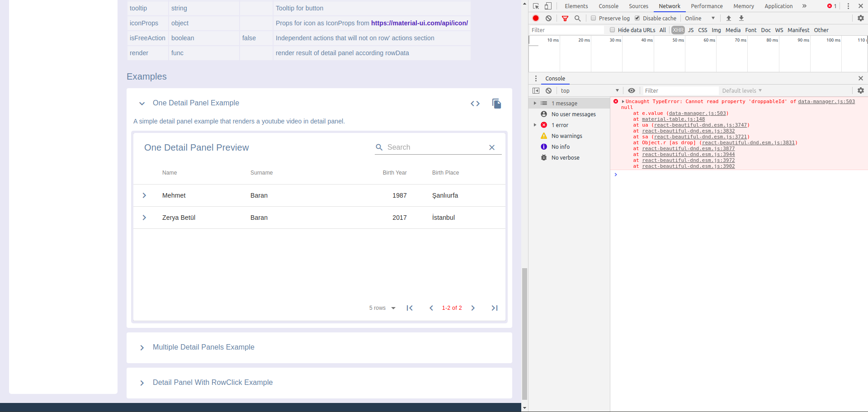Import a HAR file
The height and width of the screenshot is (412, 868).
tap(728, 18)
